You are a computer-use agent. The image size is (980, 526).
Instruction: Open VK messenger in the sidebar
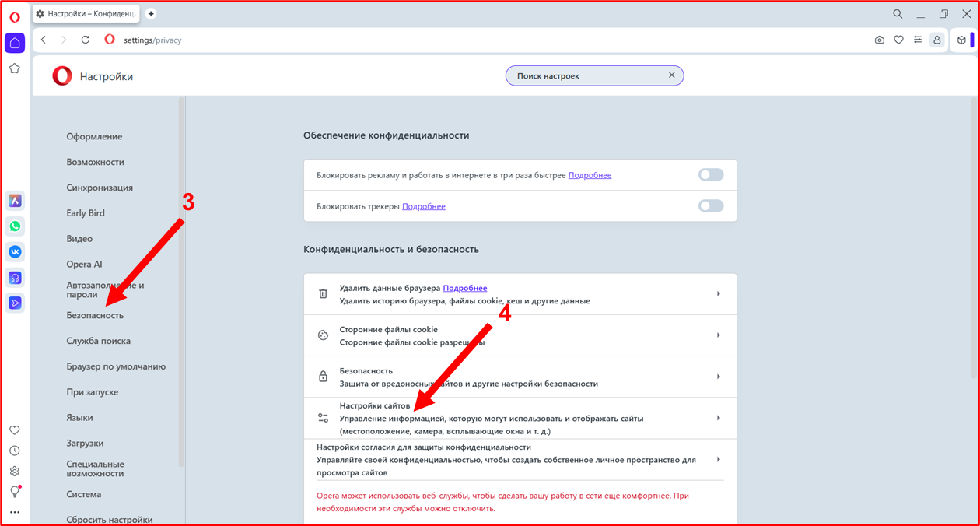click(x=15, y=252)
